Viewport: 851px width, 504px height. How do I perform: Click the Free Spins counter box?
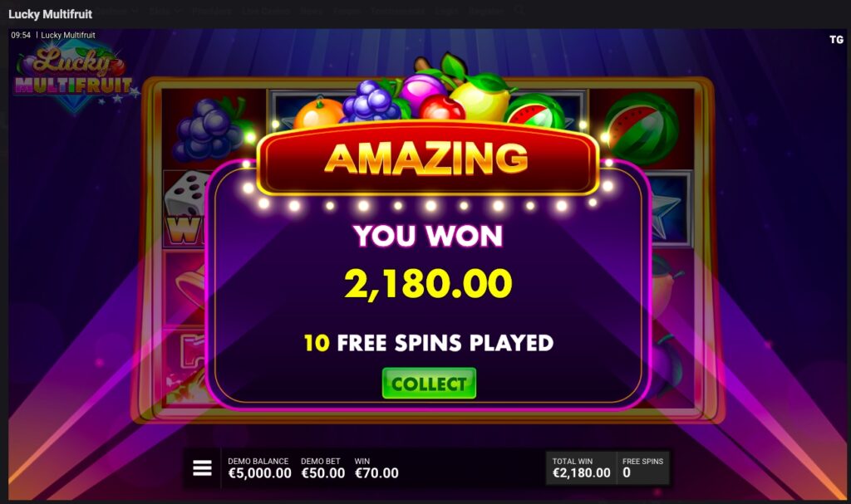pyautogui.click(x=642, y=467)
